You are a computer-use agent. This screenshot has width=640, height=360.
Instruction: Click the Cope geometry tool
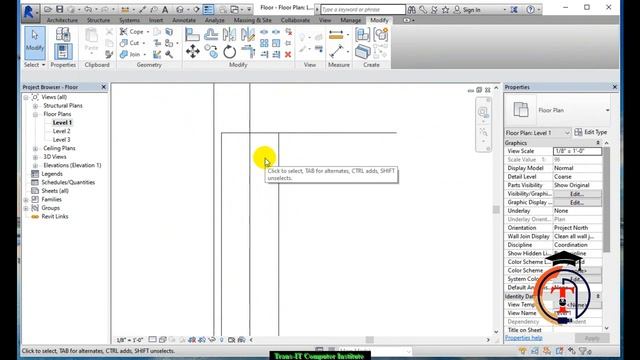[x=134, y=31]
